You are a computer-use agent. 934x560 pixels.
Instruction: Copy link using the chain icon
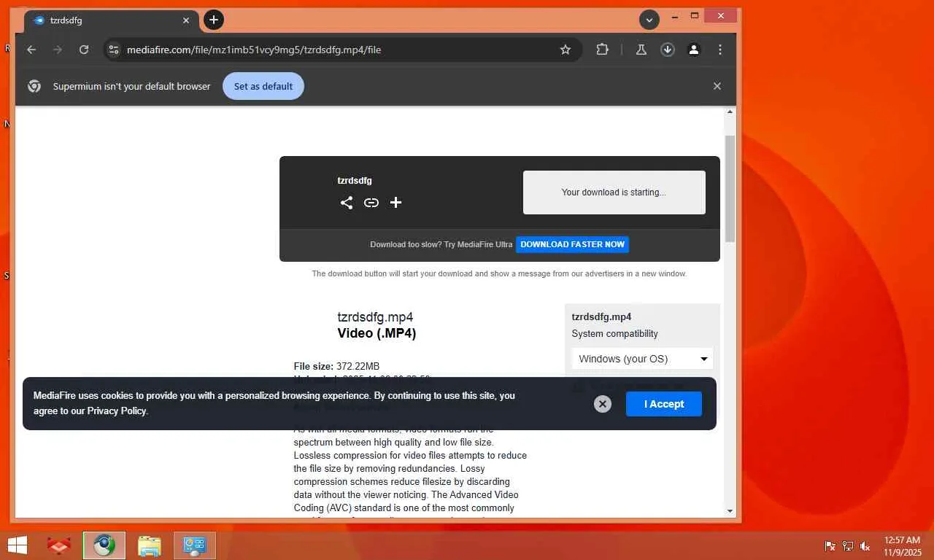(x=371, y=203)
